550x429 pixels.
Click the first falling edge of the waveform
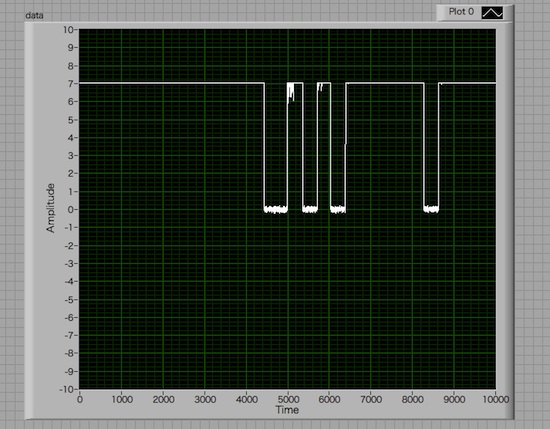tap(264, 146)
